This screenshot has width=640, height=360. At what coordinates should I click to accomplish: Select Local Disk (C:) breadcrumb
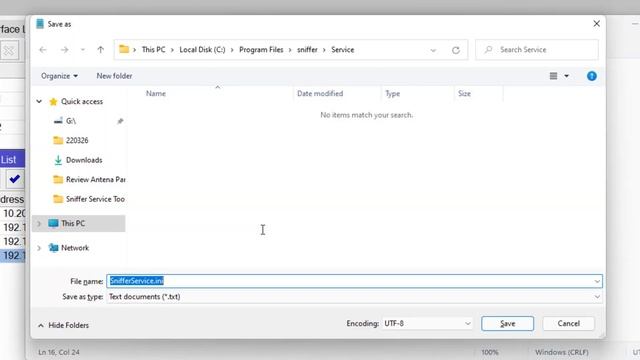pyautogui.click(x=202, y=49)
